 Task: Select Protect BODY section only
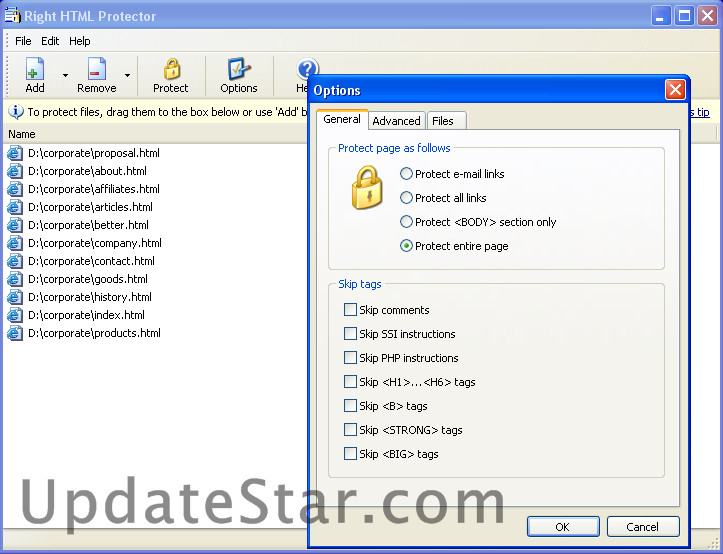coord(406,222)
